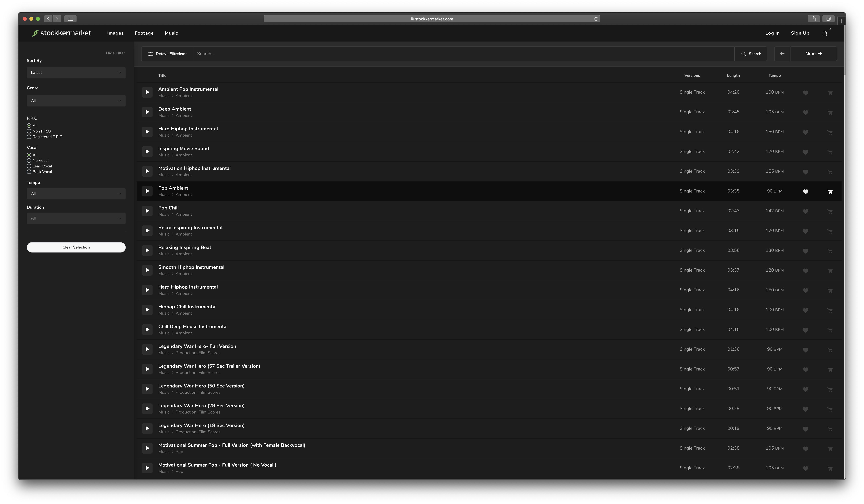
Task: Choose the No Vocal radio button
Action: (x=29, y=161)
